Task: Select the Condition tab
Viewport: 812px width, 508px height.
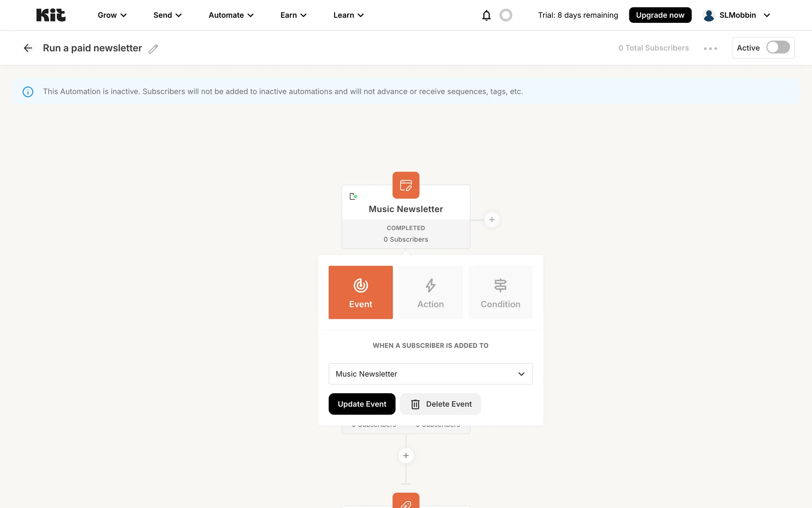Action: click(x=500, y=292)
